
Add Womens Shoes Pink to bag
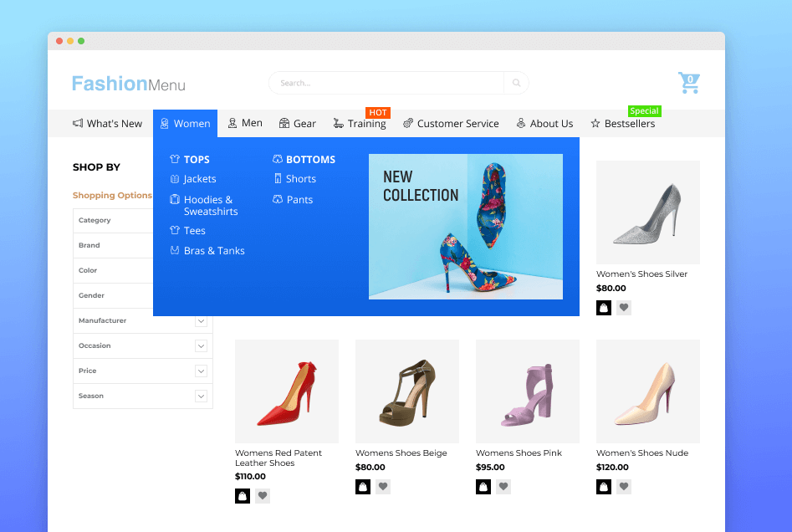[x=483, y=487]
